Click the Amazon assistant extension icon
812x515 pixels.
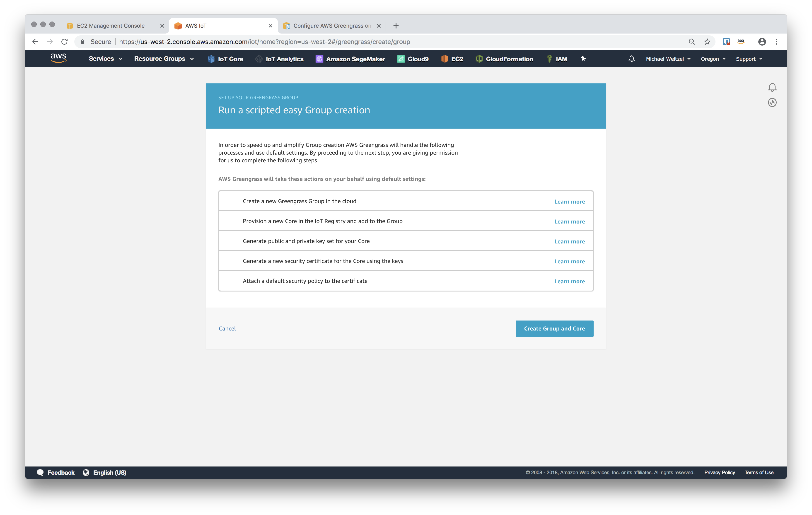pyautogui.click(x=741, y=41)
